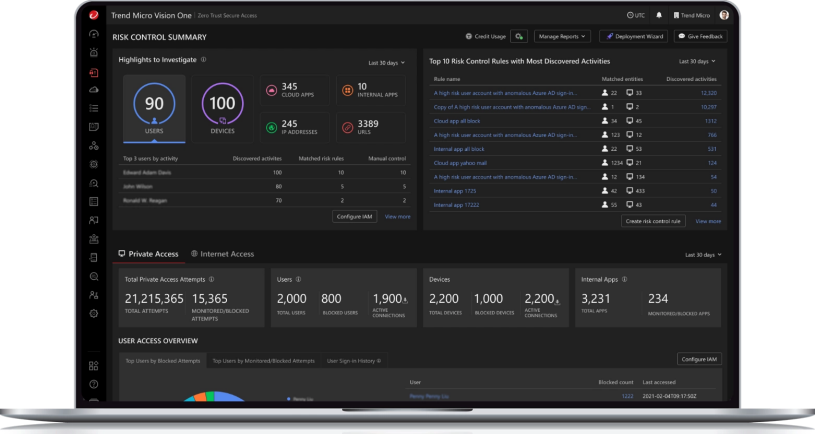Expand Private Access Last 30 days dropdown
The height and width of the screenshot is (434, 816).
(x=703, y=255)
